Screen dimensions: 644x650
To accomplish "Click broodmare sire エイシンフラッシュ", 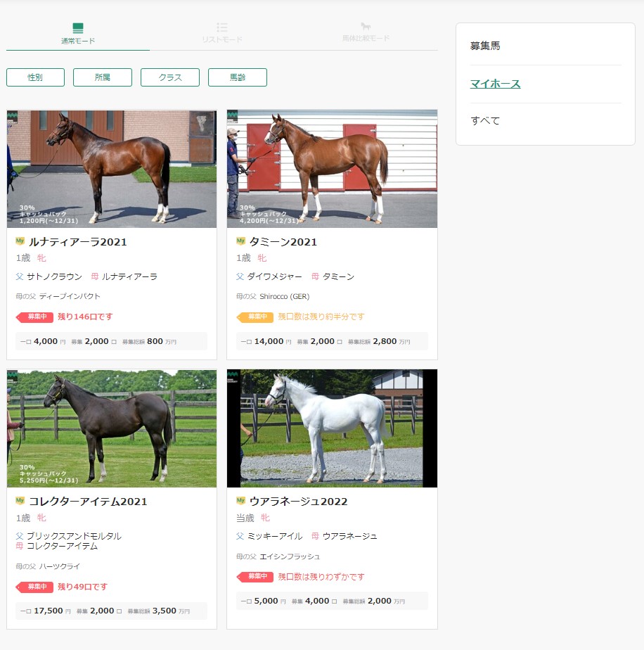I will tap(290, 556).
